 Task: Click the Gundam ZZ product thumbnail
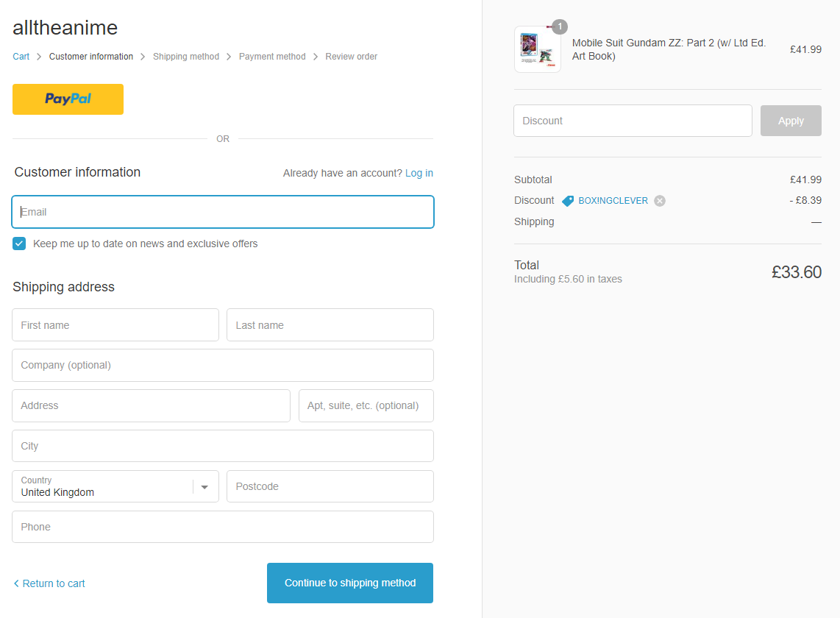coord(537,49)
